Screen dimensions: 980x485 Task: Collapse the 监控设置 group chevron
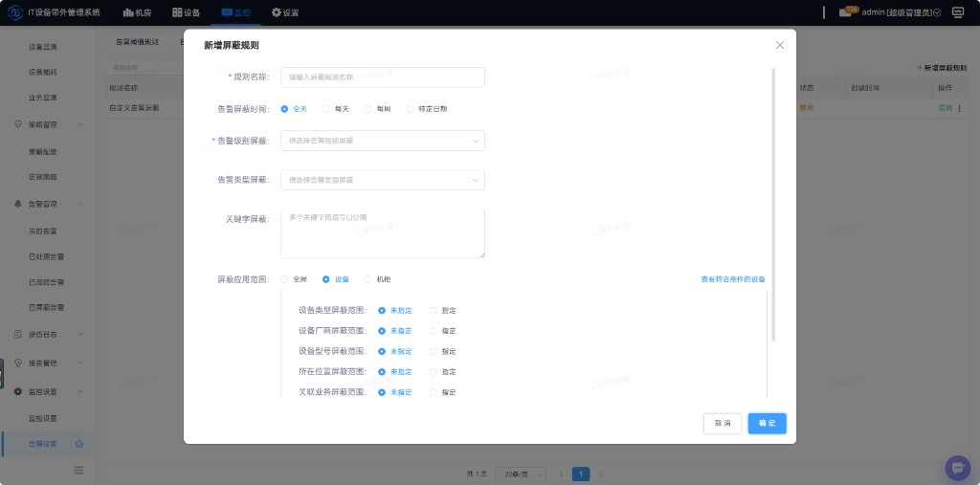click(x=80, y=392)
